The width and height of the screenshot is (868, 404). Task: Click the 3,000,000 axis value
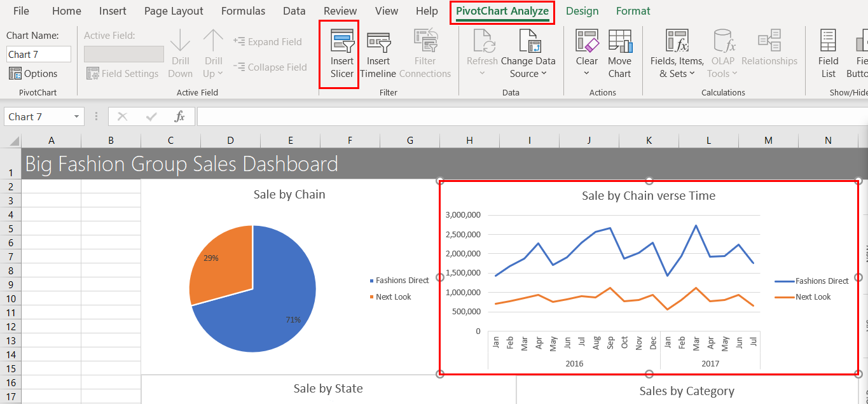click(464, 215)
